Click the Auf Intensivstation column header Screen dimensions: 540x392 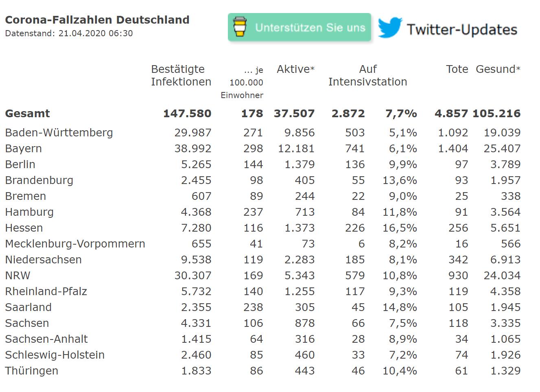(367, 75)
